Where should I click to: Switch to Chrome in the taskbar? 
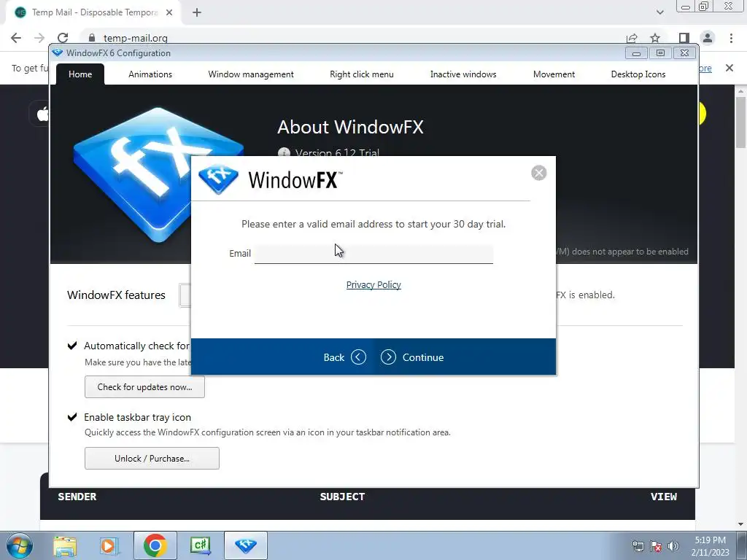tap(155, 545)
